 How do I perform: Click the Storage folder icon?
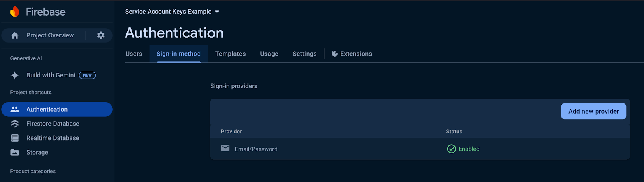[15, 153]
